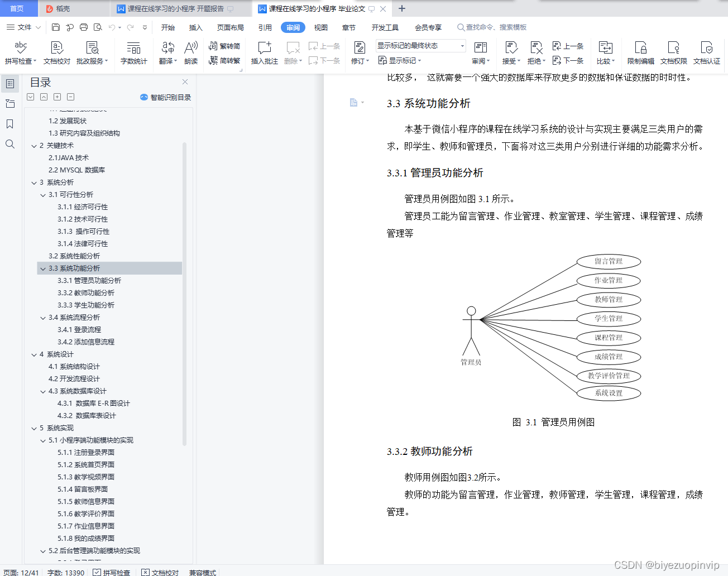Collapse the 3.3 系统功能分析 tree node
728x576 pixels.
43,268
